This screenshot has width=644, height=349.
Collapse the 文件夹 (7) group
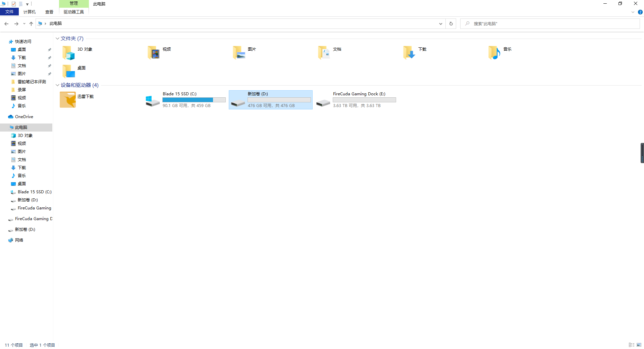click(x=57, y=39)
